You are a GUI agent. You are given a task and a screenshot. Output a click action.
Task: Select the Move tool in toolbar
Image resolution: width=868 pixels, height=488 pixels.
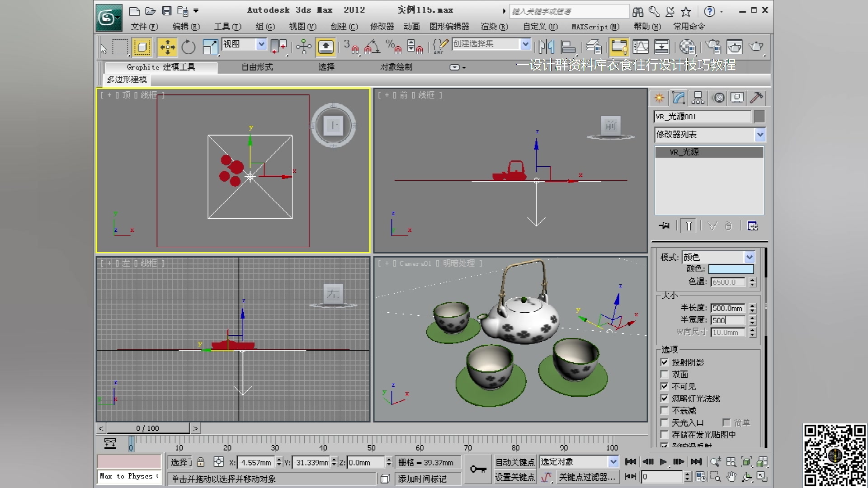coord(167,47)
